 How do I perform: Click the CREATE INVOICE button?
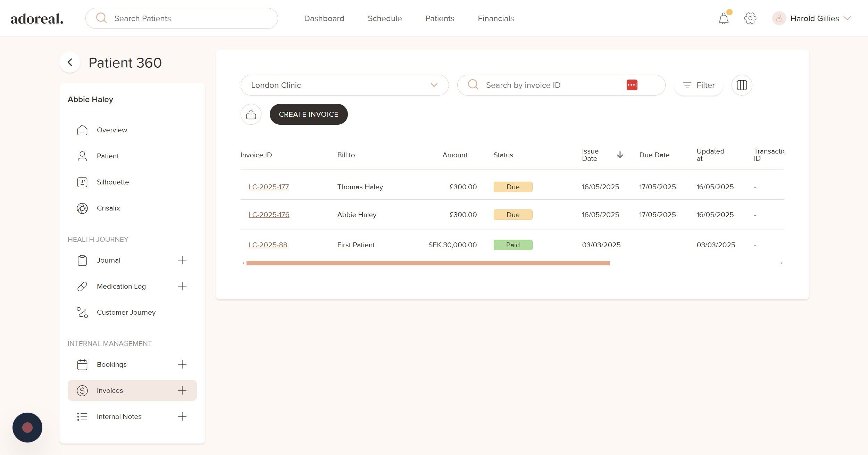(x=308, y=114)
